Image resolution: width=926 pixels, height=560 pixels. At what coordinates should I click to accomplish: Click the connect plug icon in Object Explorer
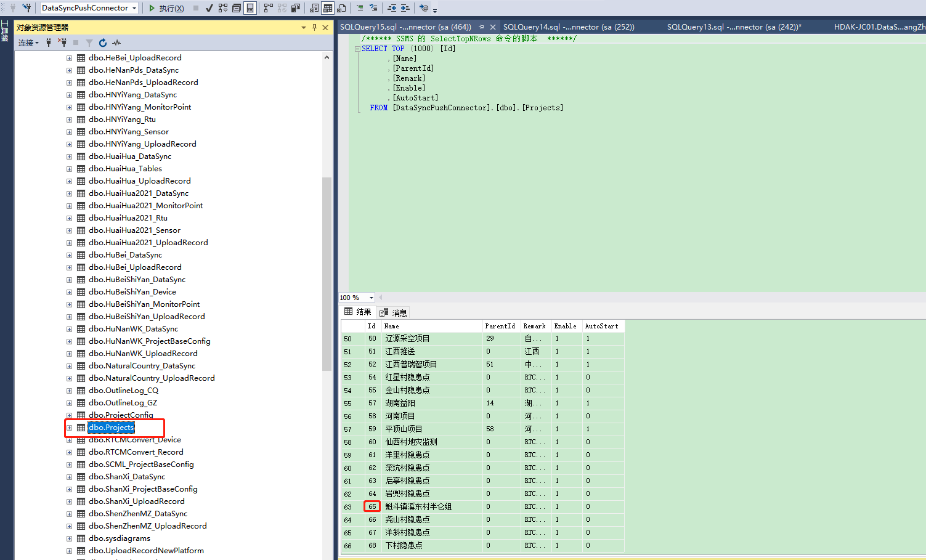[49, 43]
